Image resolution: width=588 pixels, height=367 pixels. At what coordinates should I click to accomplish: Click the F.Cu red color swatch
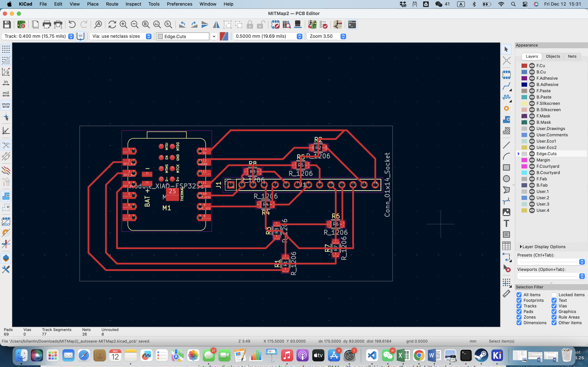pos(524,66)
